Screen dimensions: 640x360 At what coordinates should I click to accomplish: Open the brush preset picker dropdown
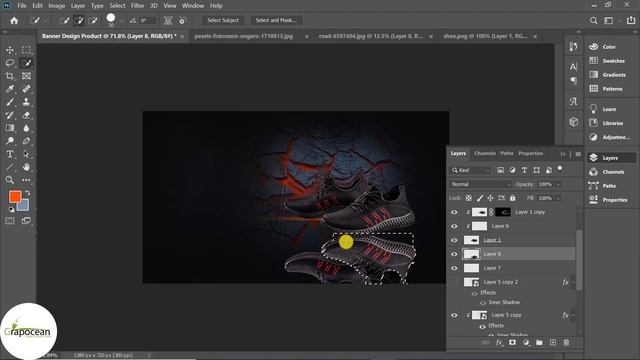(121, 20)
